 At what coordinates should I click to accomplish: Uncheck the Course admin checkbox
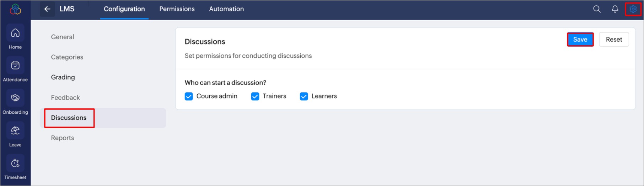click(189, 97)
